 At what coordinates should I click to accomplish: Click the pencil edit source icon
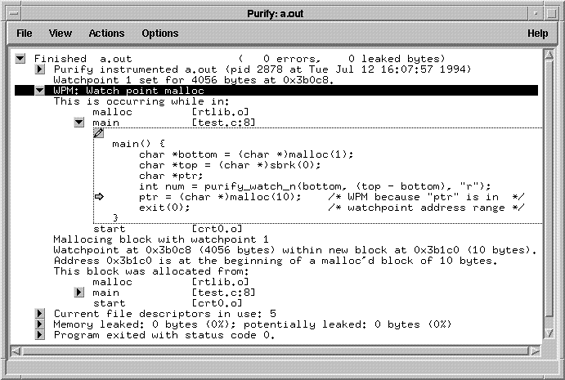[98, 133]
